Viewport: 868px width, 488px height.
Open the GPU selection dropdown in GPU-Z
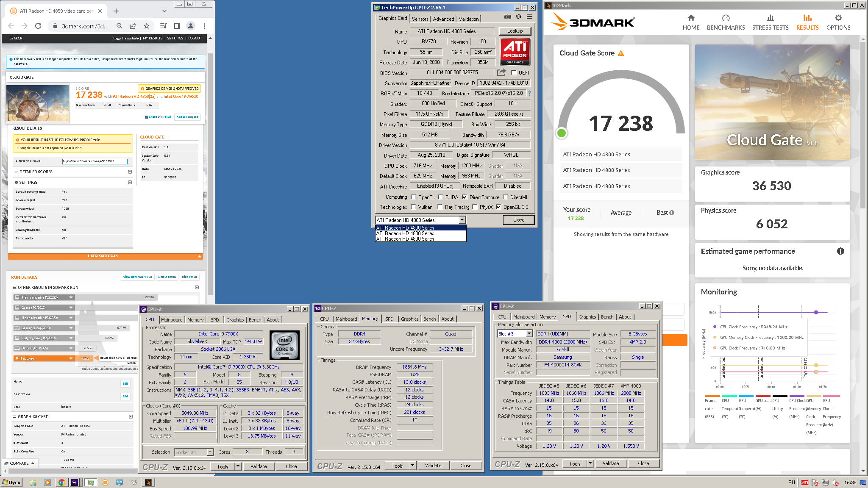[x=462, y=220]
